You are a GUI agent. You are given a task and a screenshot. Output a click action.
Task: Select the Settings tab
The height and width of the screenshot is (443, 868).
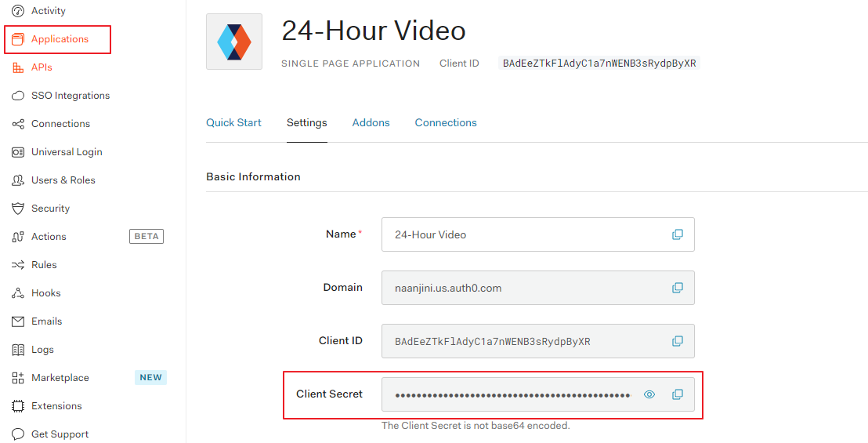[306, 122]
